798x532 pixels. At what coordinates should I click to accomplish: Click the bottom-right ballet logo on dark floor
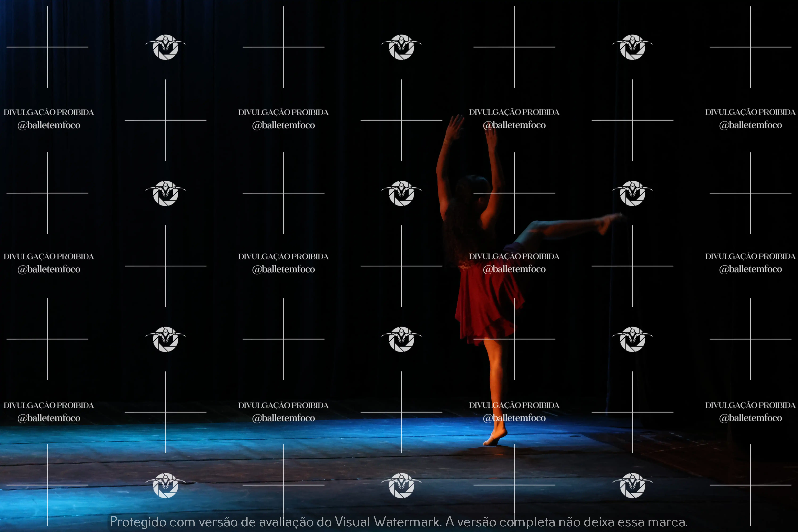click(x=632, y=486)
